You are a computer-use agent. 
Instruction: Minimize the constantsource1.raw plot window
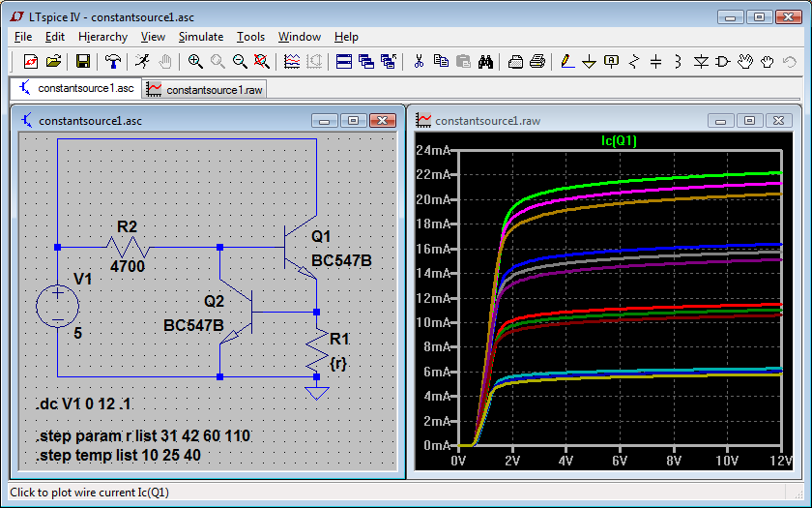click(721, 120)
